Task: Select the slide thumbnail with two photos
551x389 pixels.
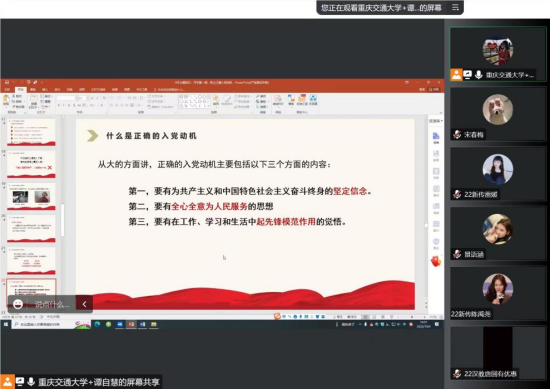Action: coord(31,196)
